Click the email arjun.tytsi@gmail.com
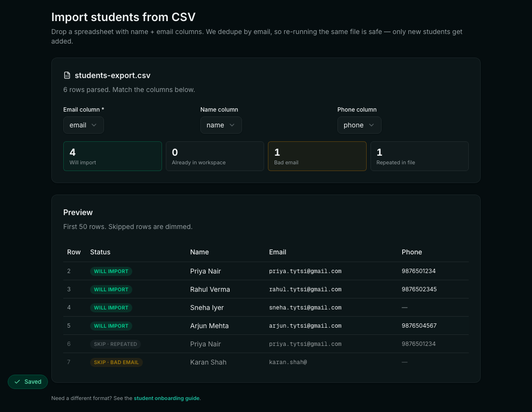This screenshot has width=532, height=412. pos(305,326)
